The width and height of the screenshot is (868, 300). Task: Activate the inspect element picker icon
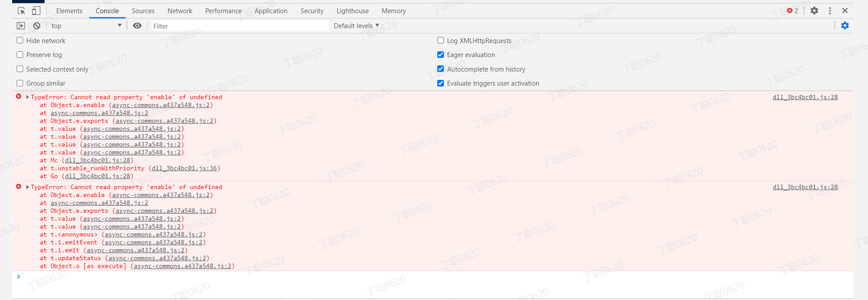click(x=21, y=11)
